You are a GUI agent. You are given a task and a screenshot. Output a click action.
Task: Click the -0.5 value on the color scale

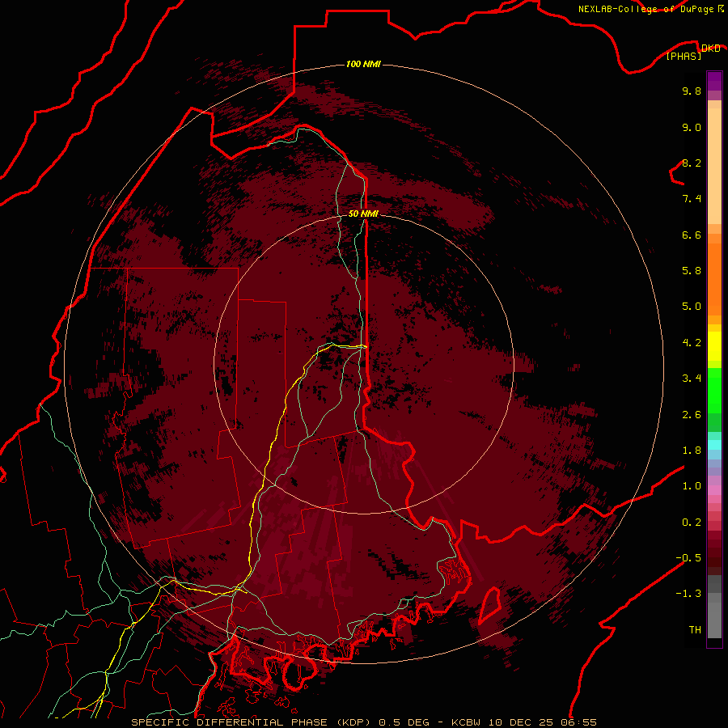point(688,558)
